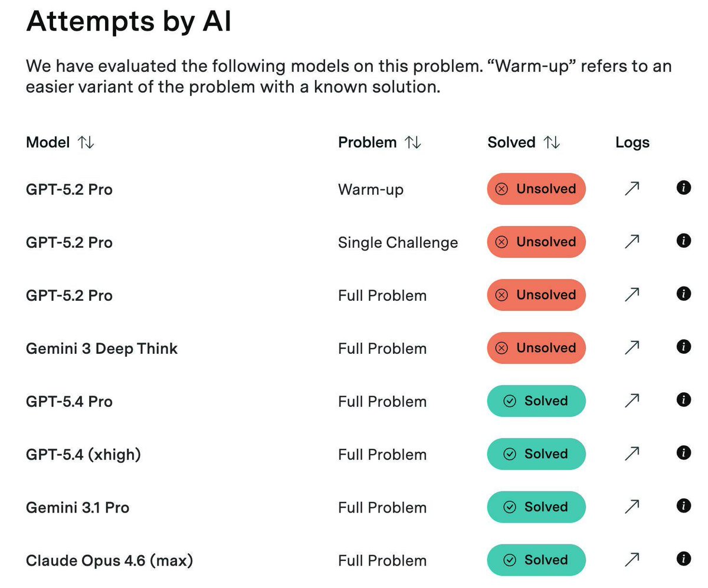Select the Gemini 3.1 Pro model name
The width and height of the screenshot is (708, 588).
(x=77, y=507)
